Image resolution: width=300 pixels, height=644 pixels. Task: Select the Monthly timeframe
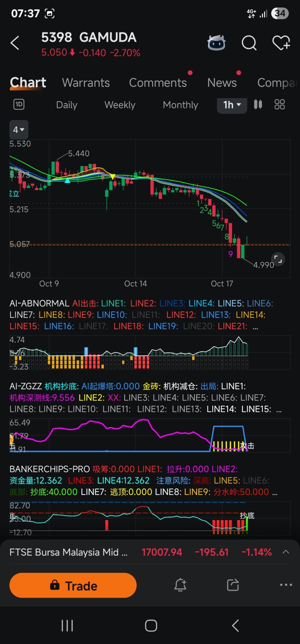point(180,105)
